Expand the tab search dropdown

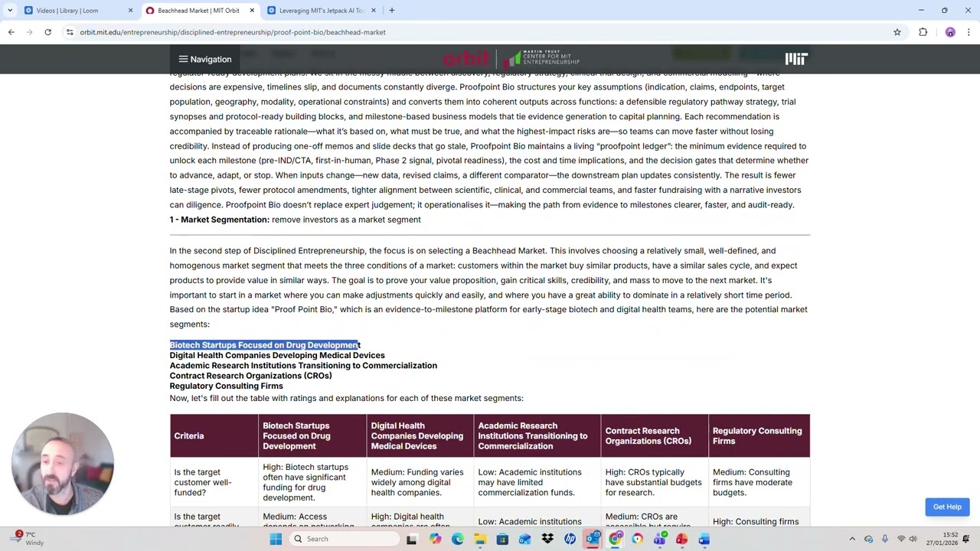click(10, 11)
